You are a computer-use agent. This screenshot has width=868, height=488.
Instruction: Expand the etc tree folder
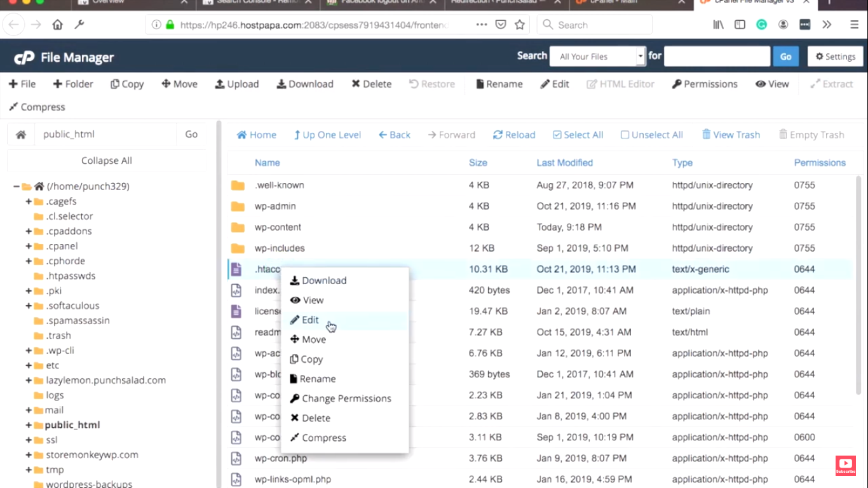click(x=29, y=366)
